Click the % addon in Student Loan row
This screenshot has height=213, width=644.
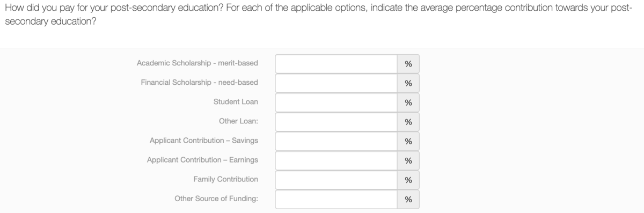pyautogui.click(x=408, y=102)
